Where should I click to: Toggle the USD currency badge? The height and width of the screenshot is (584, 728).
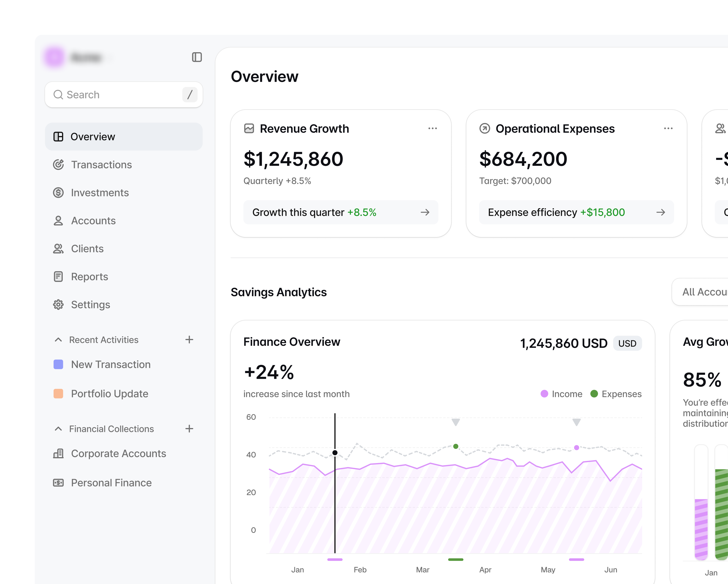627,343
